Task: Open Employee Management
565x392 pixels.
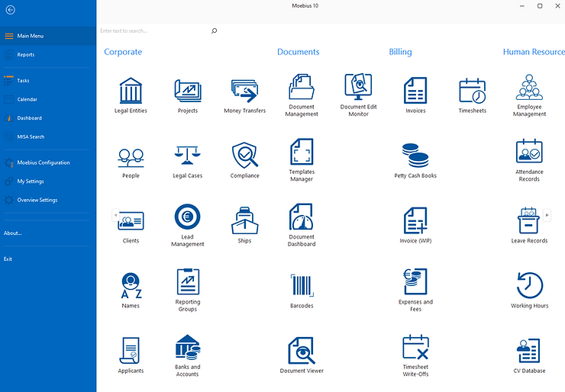Action: click(x=529, y=95)
